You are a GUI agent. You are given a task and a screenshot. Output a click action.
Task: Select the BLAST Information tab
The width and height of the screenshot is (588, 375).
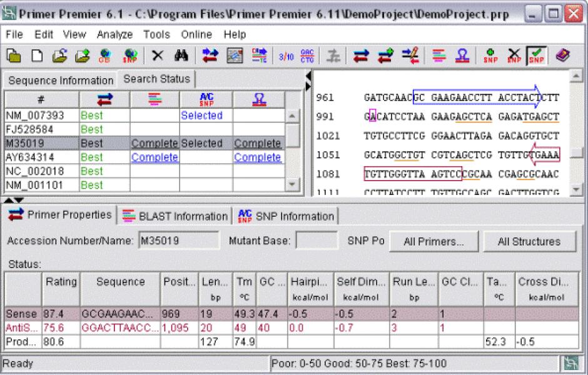point(175,216)
